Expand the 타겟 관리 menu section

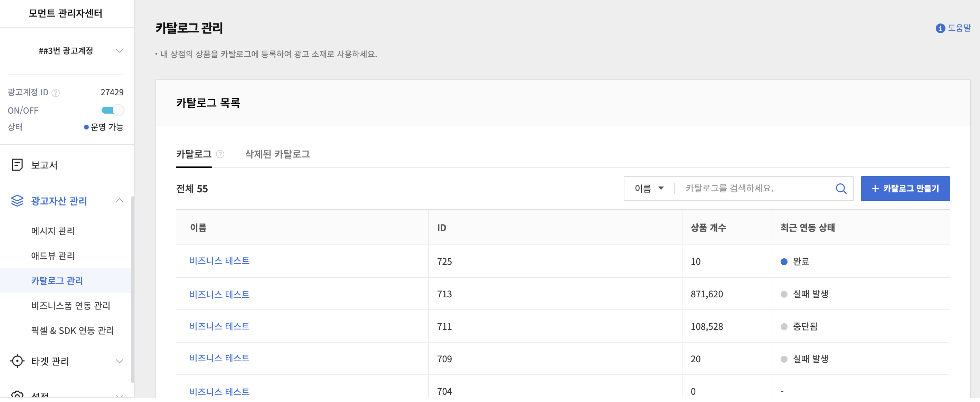[x=119, y=361]
